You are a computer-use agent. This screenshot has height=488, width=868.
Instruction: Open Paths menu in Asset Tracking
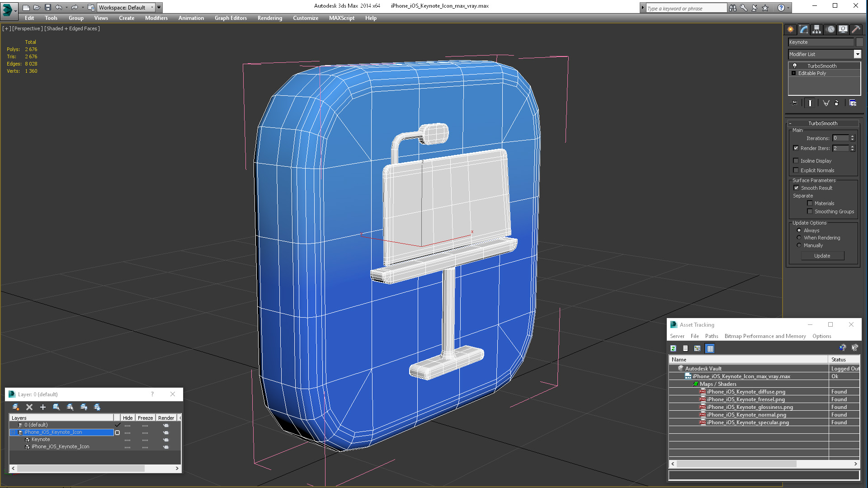click(712, 336)
